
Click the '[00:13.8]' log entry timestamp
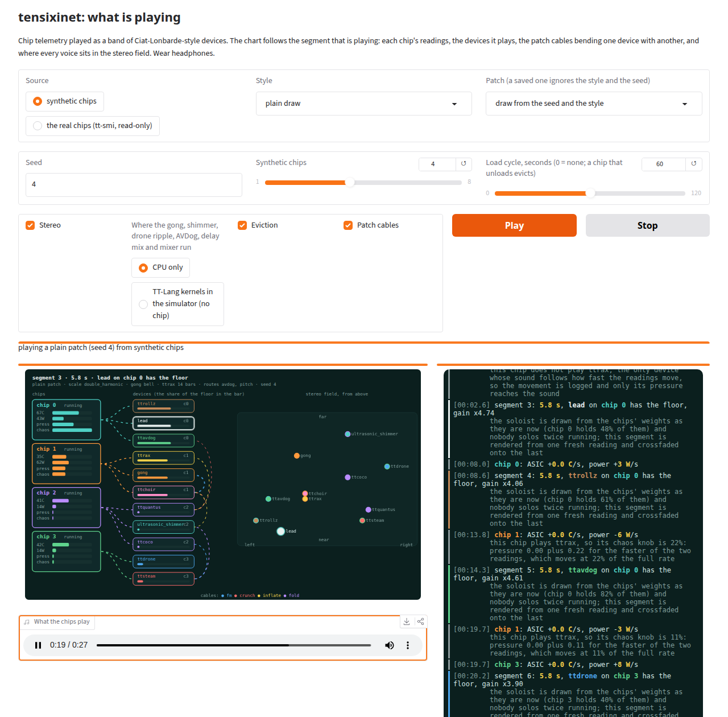pyautogui.click(x=471, y=535)
